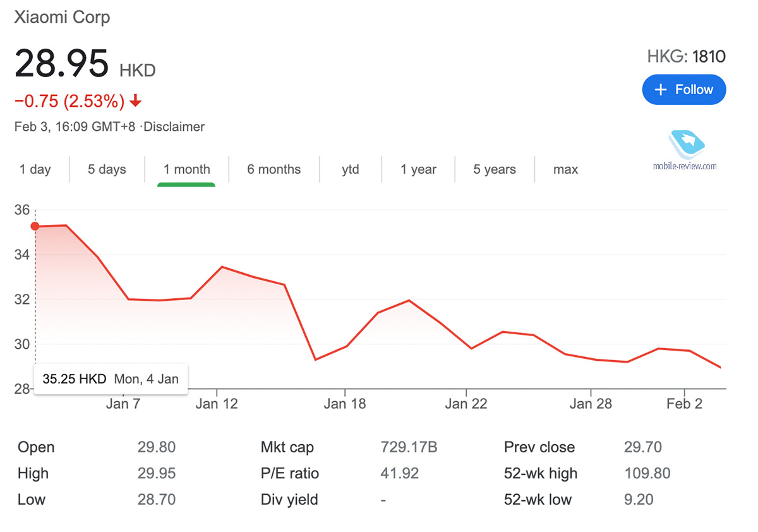This screenshot has height=532, width=758.
Task: Click the 52-wk low value 9.20
Action: click(x=639, y=500)
